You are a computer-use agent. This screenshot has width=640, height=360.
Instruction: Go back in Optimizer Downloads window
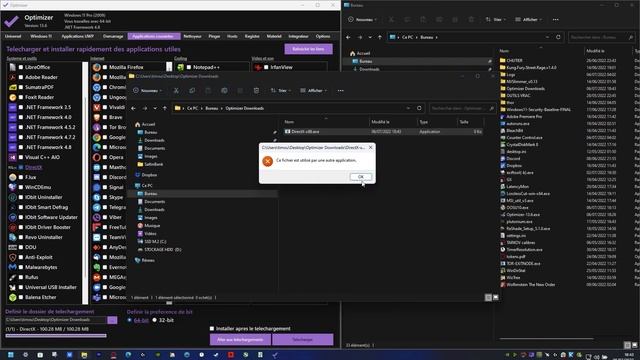click(133, 108)
